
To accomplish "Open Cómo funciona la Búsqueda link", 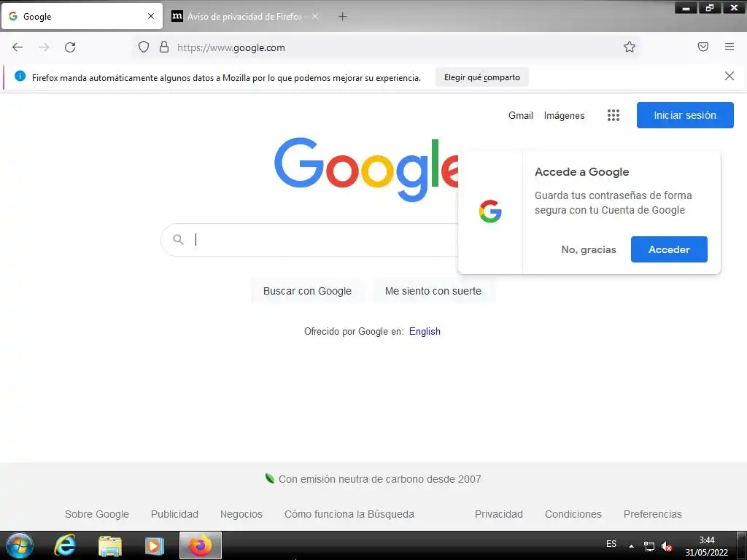I will tap(349, 514).
